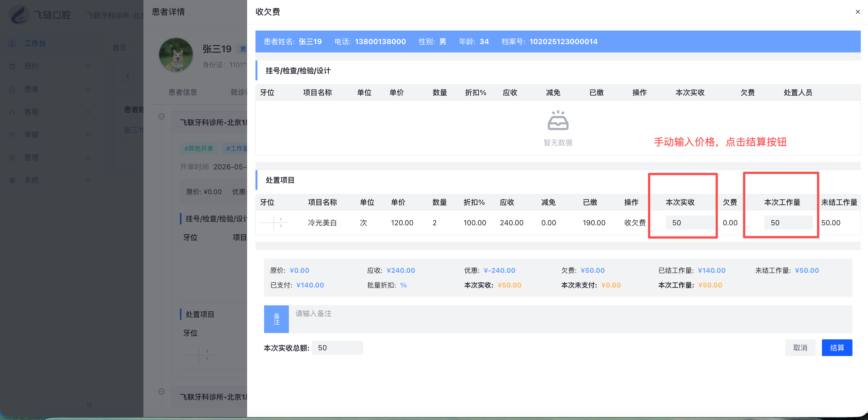Click the #其他开单 tag
This screenshot has width=868, height=420.
click(198, 148)
